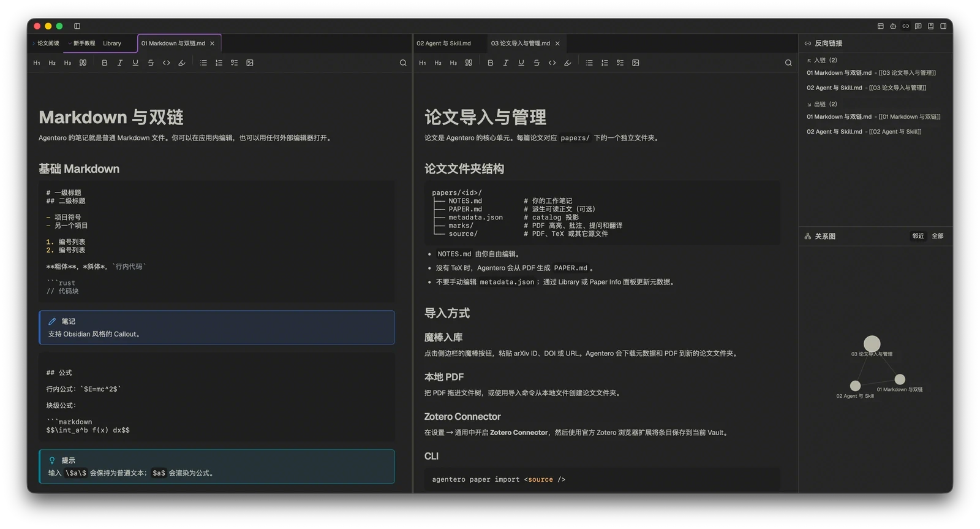Switch relation graph to 邻近 view
Image resolution: width=980 pixels, height=529 pixels.
(x=918, y=236)
